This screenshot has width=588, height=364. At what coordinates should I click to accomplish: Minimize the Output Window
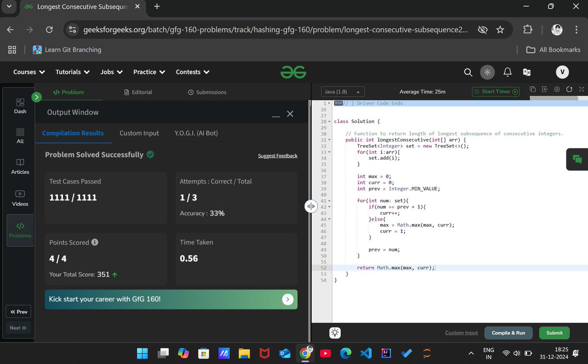276,116
